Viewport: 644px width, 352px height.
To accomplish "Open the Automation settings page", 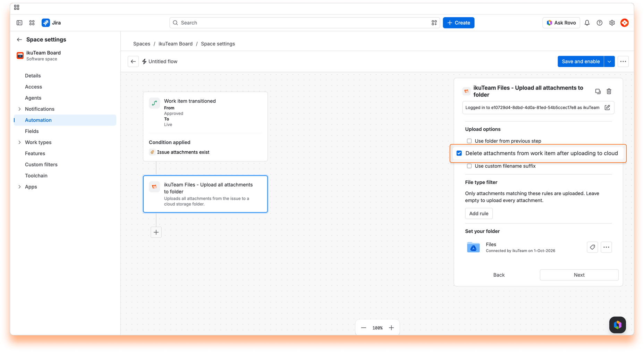I will 65,120.
